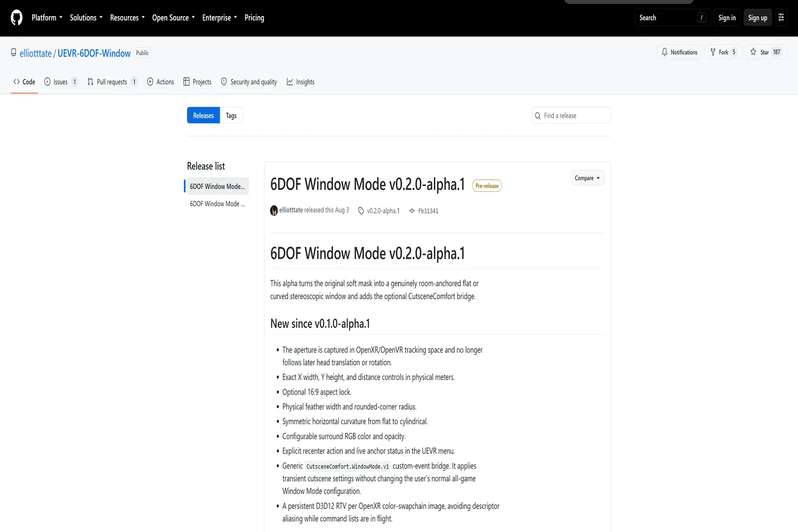Switch to the Tags view
This screenshot has width=798, height=532.
point(231,115)
